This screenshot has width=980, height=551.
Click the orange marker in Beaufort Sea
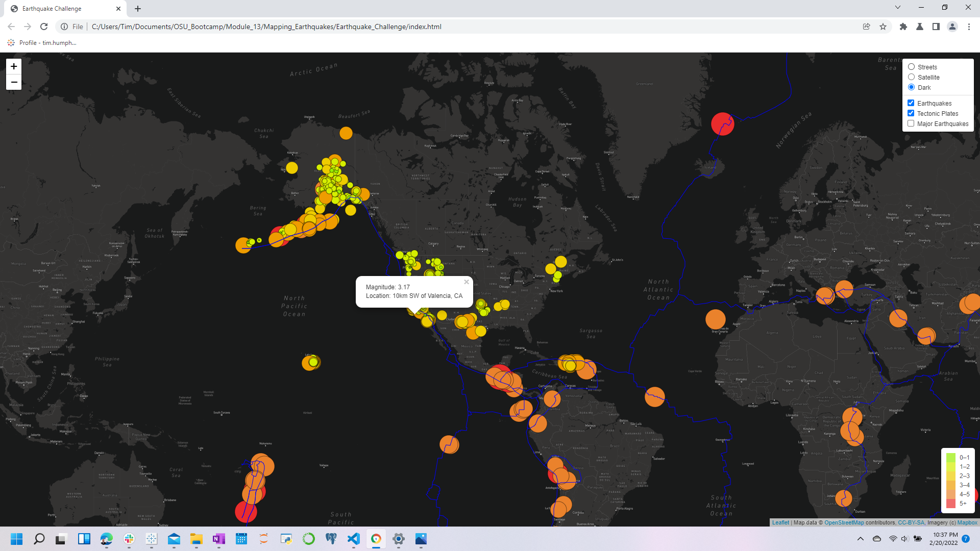pyautogui.click(x=346, y=133)
